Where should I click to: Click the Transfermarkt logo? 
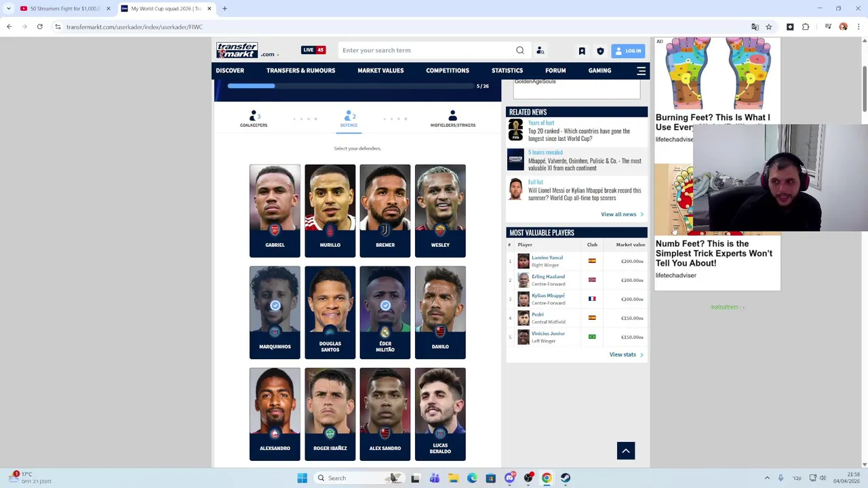pos(237,50)
